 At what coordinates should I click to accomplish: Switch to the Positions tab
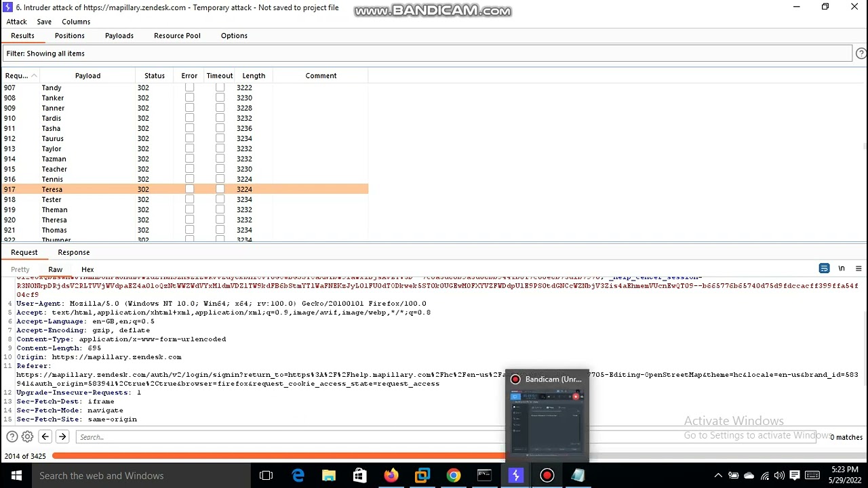(70, 35)
